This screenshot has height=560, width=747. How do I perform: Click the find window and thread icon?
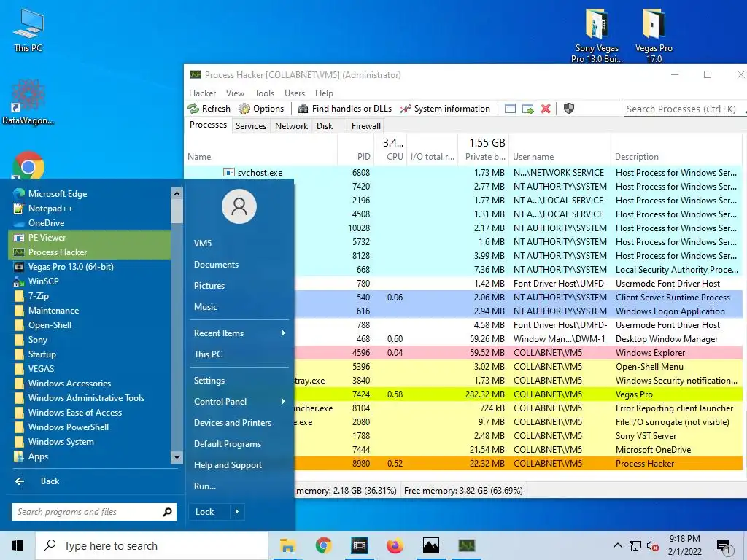tap(528, 109)
